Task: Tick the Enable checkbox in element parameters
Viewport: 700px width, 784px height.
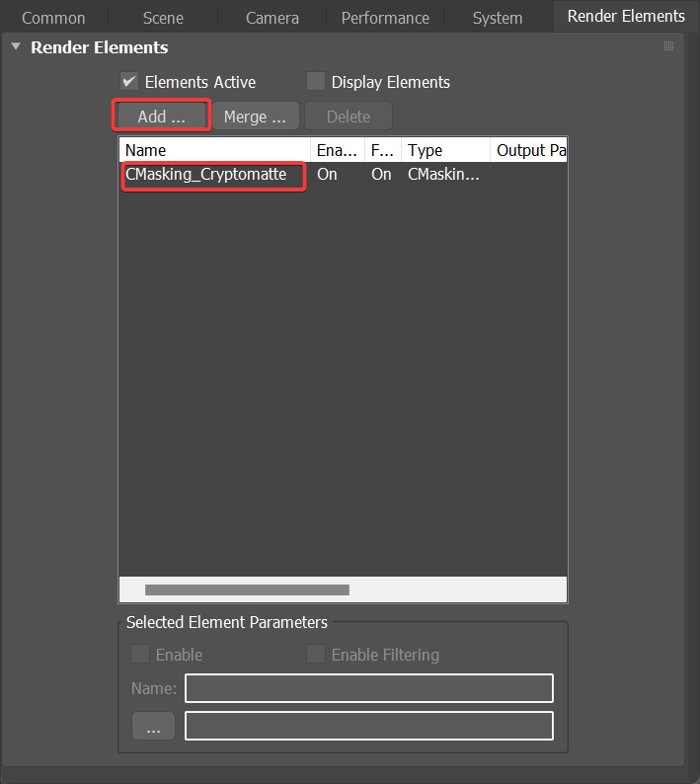Action: (140, 655)
